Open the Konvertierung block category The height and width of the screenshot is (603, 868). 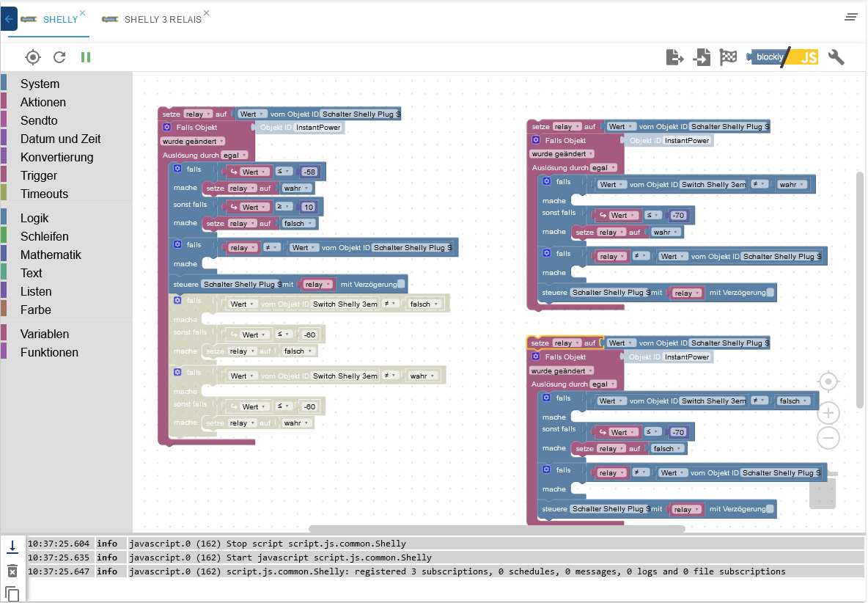[x=57, y=157]
